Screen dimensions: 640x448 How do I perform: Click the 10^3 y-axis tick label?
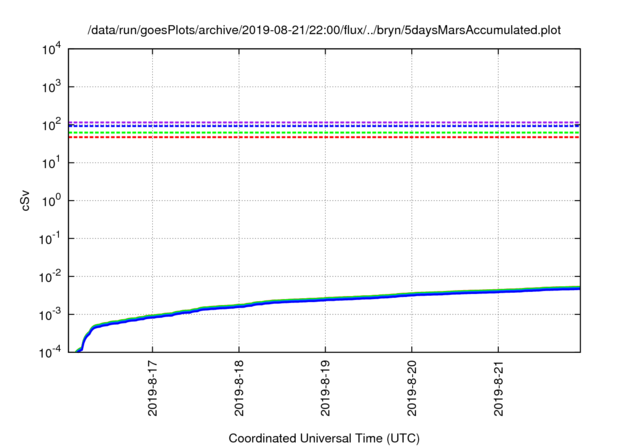click(51, 87)
